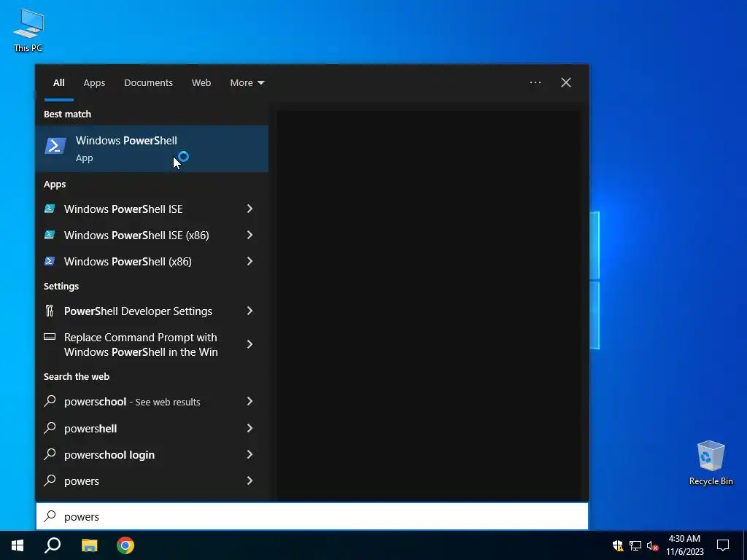Expand powers web suggestion arrow

249,480
